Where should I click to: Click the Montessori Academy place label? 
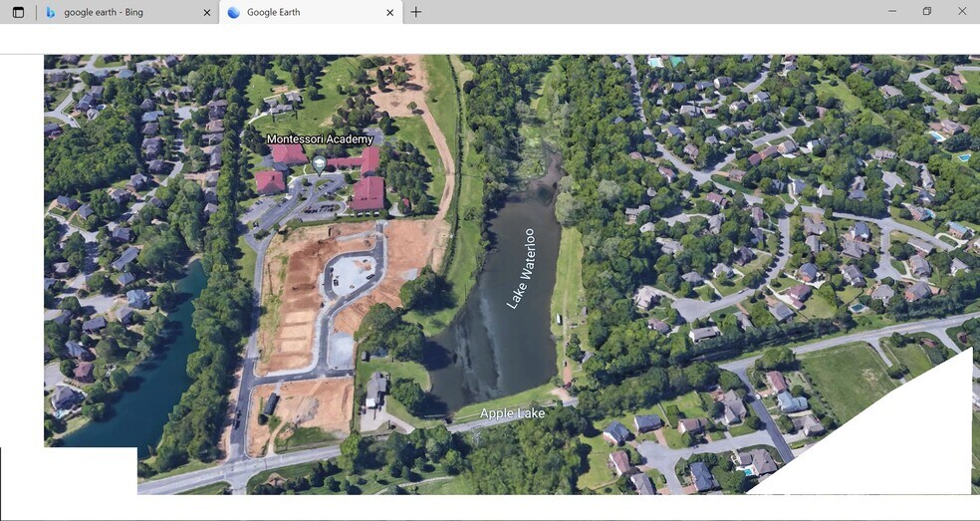click(x=320, y=139)
